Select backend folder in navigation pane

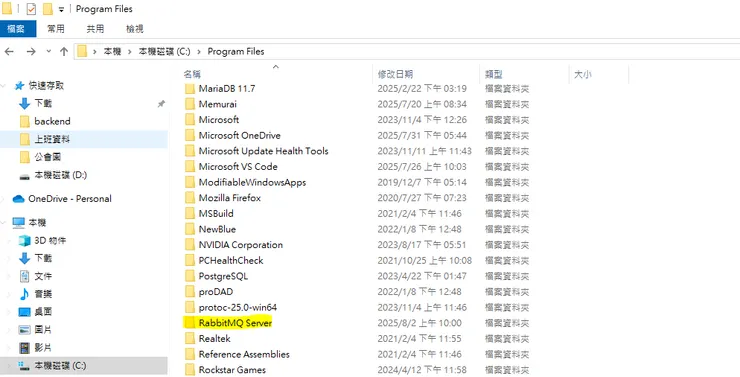click(x=52, y=121)
